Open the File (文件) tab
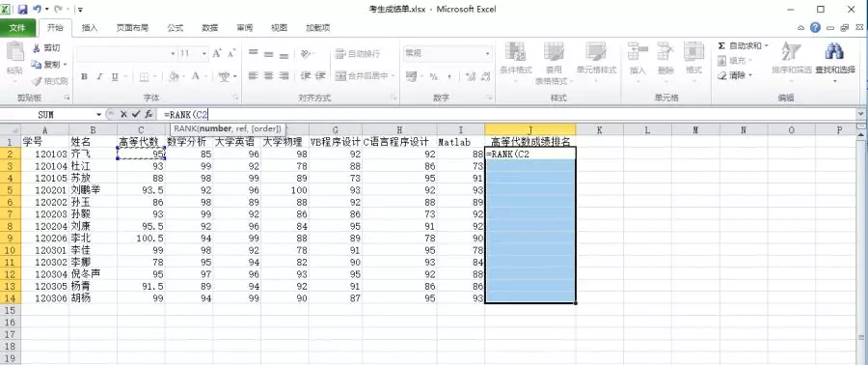 [18, 28]
